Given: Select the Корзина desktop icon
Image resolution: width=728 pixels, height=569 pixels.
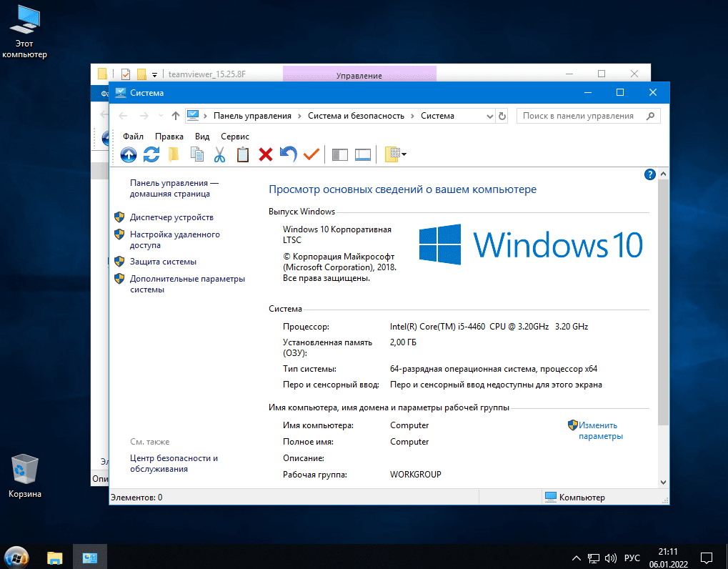Looking at the screenshot, I should click(24, 476).
